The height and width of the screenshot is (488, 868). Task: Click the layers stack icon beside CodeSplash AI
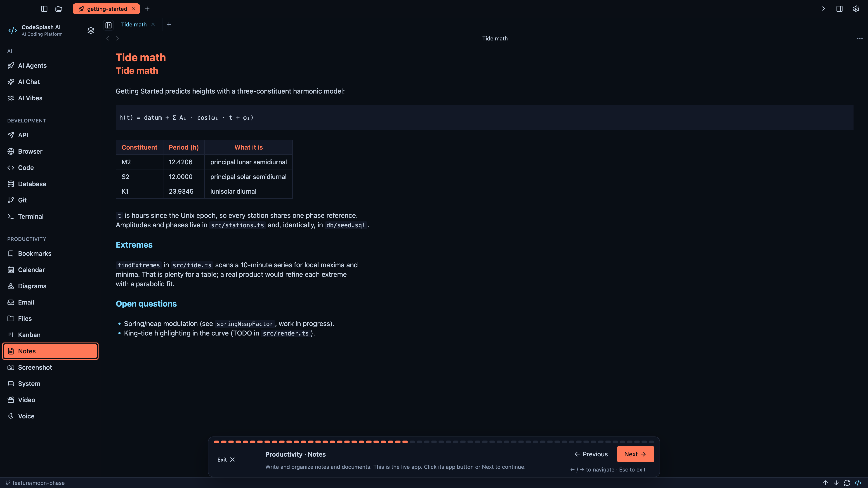click(x=91, y=30)
